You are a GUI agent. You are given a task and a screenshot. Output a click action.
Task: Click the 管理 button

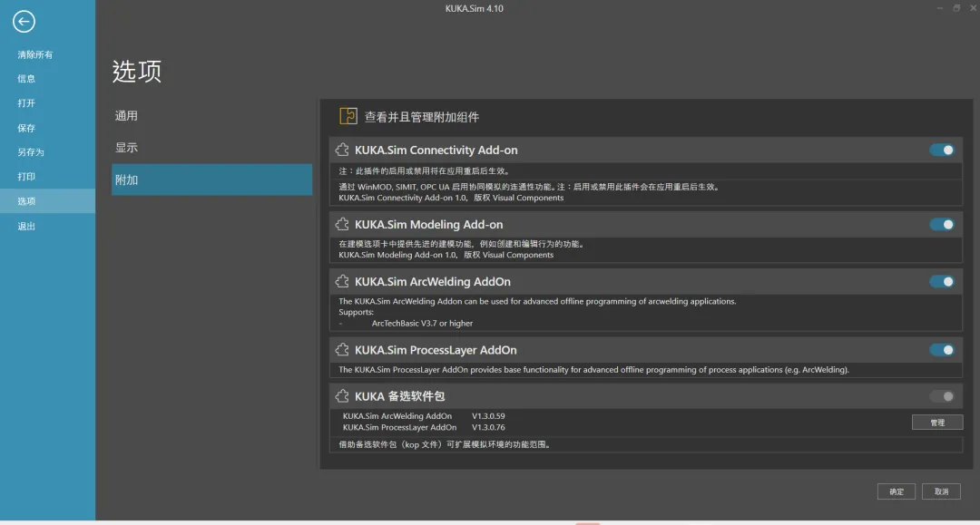936,423
